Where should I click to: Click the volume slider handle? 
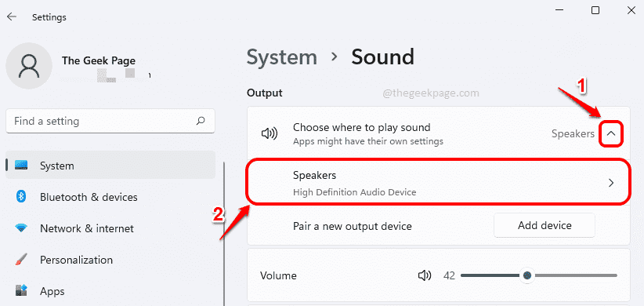tap(527, 275)
